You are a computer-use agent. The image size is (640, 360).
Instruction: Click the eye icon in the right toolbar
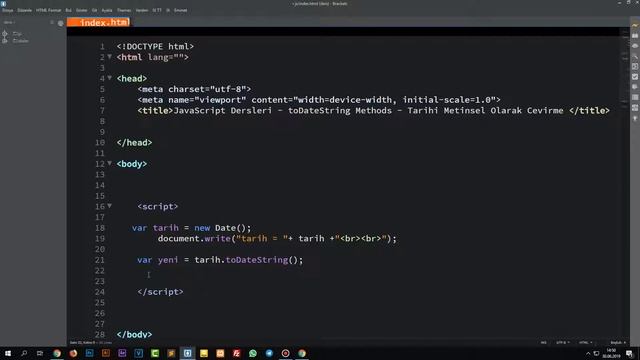click(x=635, y=46)
